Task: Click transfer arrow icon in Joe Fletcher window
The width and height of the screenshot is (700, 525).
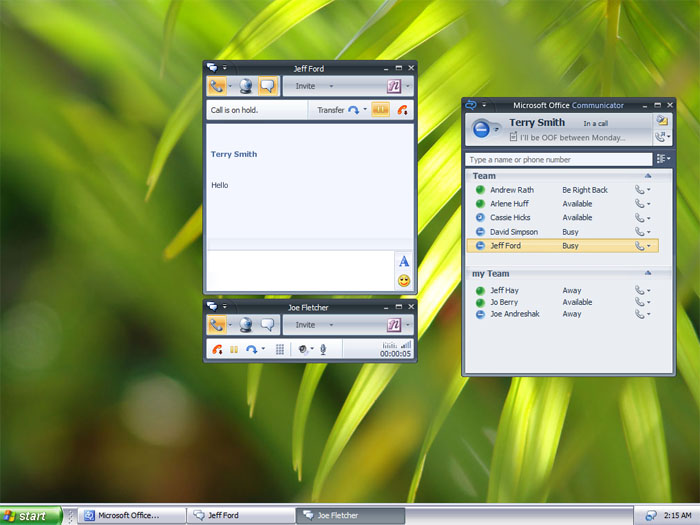Action: [x=251, y=350]
